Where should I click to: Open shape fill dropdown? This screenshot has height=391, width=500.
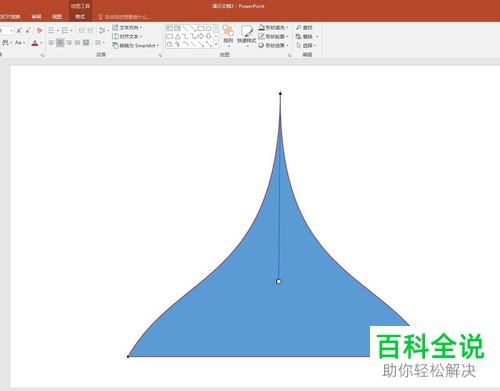pos(273,28)
